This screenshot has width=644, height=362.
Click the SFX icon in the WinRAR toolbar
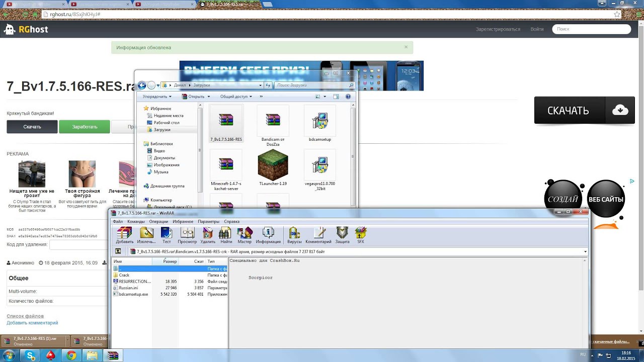tap(361, 235)
